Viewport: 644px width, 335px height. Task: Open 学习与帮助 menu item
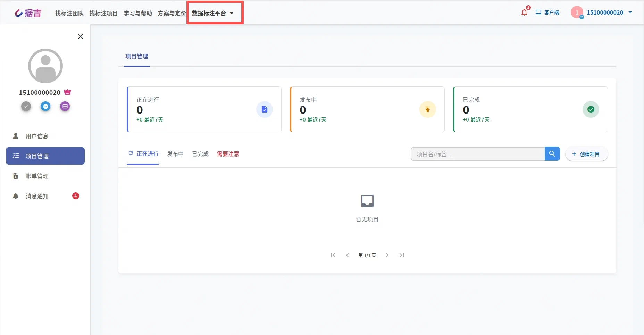coord(138,13)
